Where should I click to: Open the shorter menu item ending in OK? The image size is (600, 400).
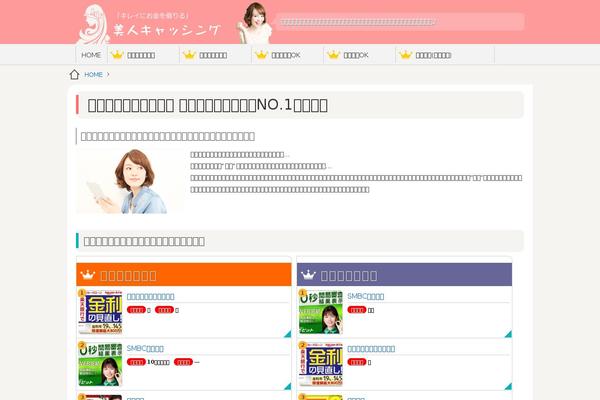click(359, 55)
